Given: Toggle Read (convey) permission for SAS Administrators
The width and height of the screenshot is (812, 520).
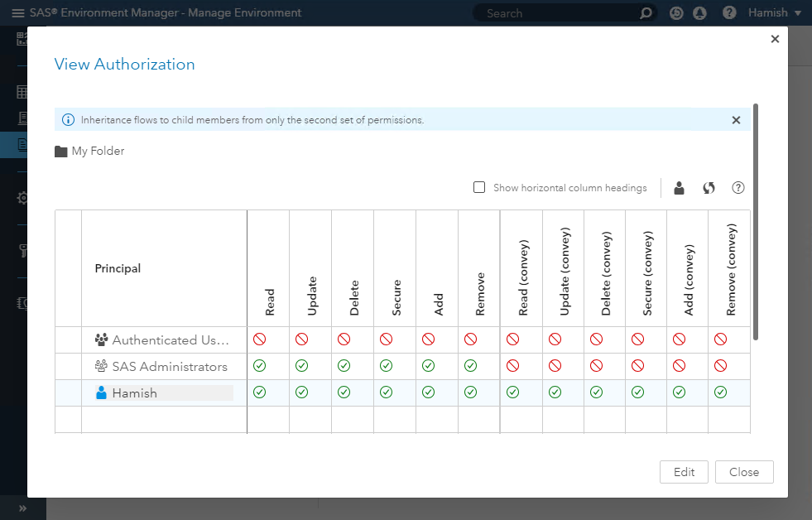Looking at the screenshot, I should [512, 366].
